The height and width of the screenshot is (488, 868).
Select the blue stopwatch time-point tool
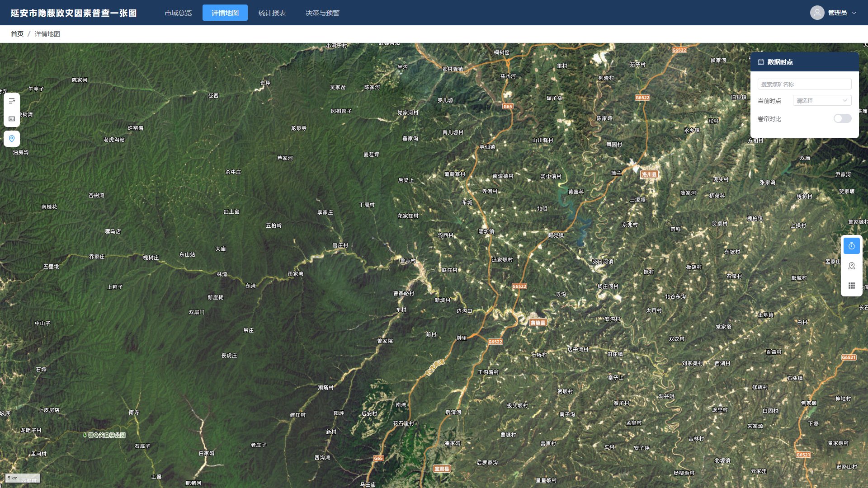[x=851, y=246]
